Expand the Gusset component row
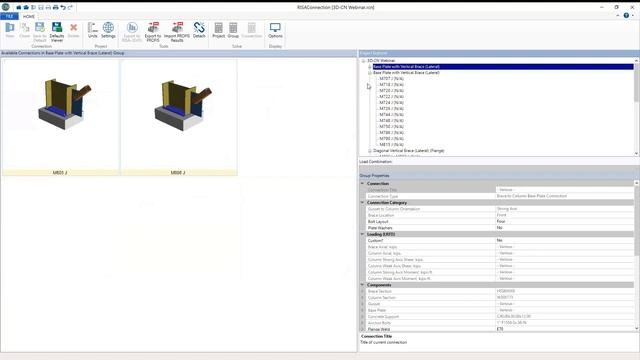Screen dimensions: 640x360 (x=362, y=304)
